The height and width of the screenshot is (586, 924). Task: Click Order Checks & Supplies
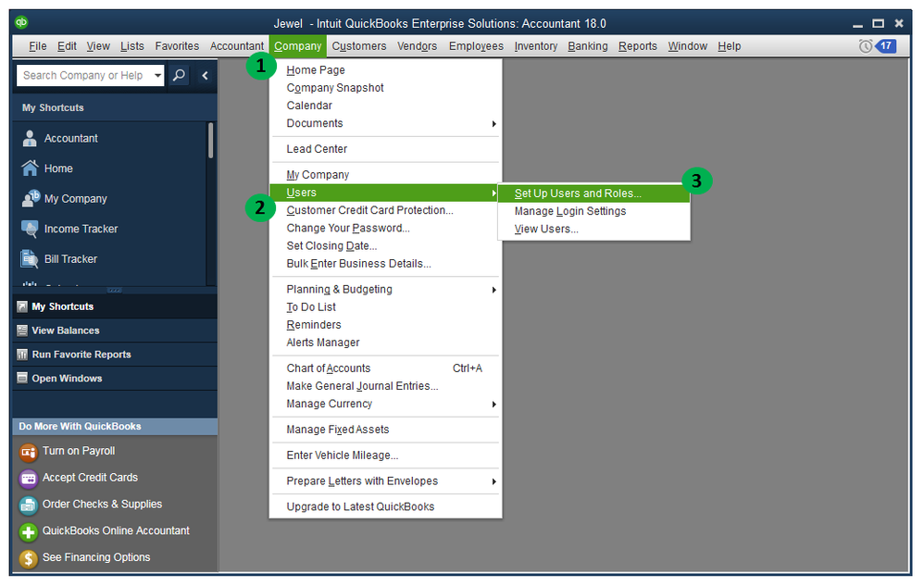102,505
